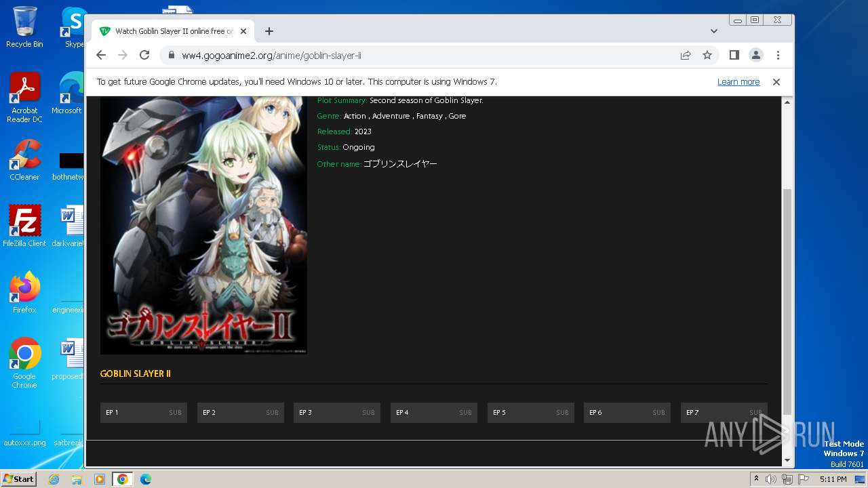Select autoxxxx.png desktop file
This screenshot has width=868, height=488.
24,434
